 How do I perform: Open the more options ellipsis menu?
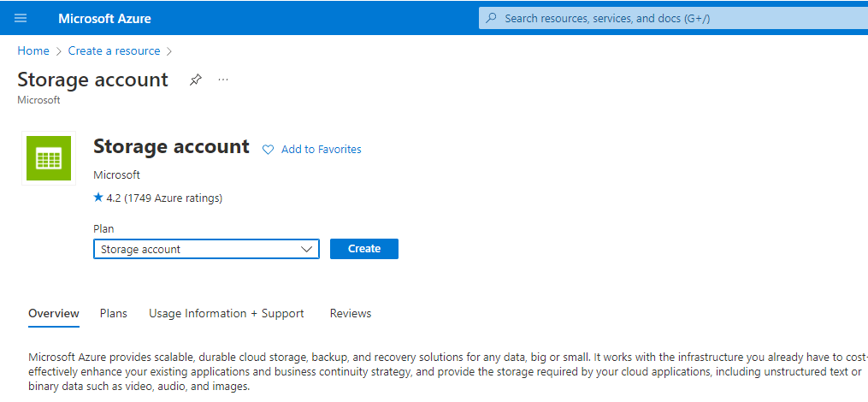tap(223, 80)
